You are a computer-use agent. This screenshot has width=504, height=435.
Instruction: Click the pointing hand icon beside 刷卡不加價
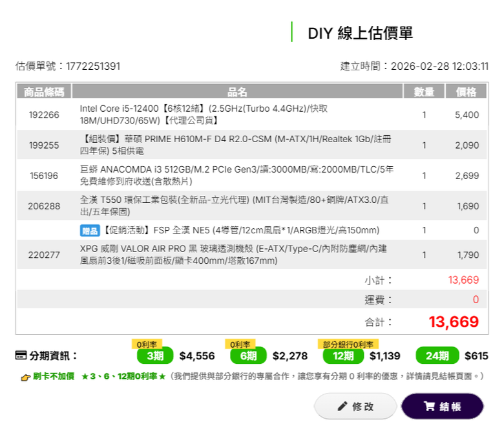[26, 377]
